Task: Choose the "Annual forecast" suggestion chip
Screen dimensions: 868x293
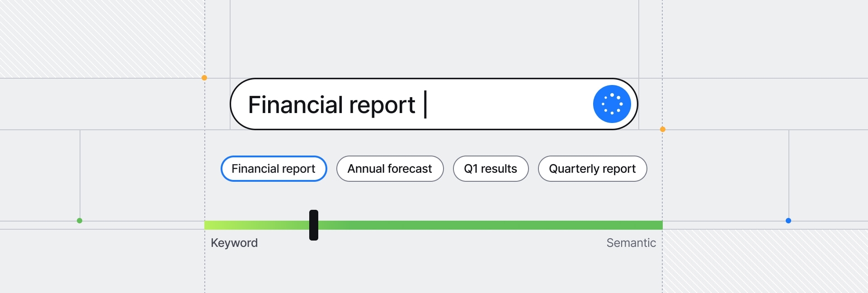Action: coord(390,169)
